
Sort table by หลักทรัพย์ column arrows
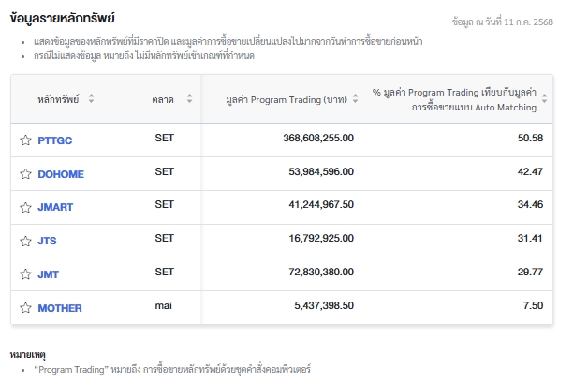pyautogui.click(x=91, y=99)
